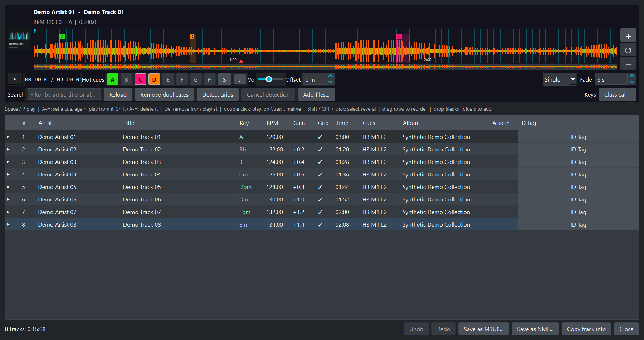Increase Fade duration with up arrow
Viewport: 644px width, 340px height.
coord(632,76)
